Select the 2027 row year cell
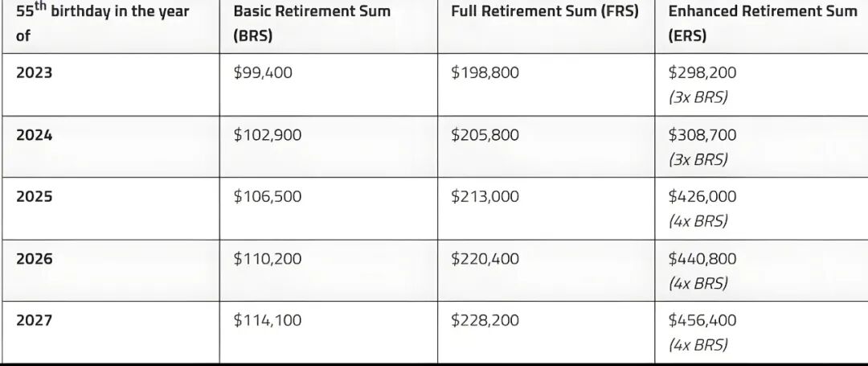This screenshot has height=366, width=868. click(x=34, y=320)
